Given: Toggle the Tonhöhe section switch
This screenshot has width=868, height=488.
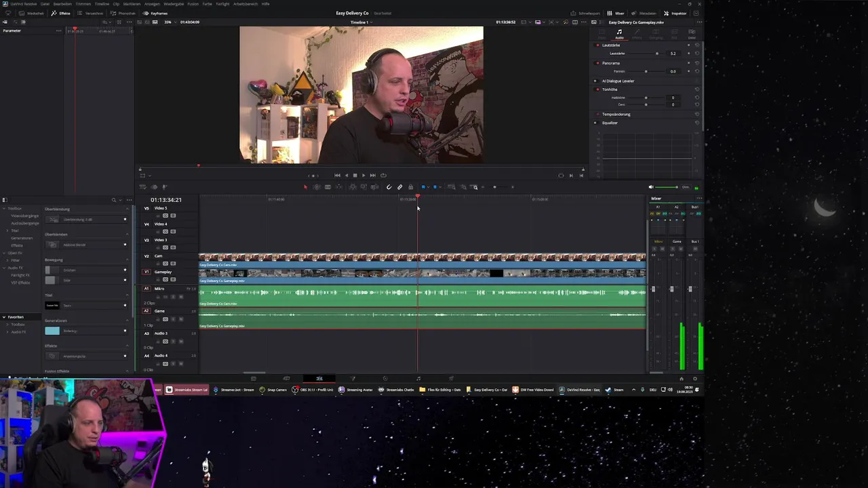Looking at the screenshot, I should 597,89.
